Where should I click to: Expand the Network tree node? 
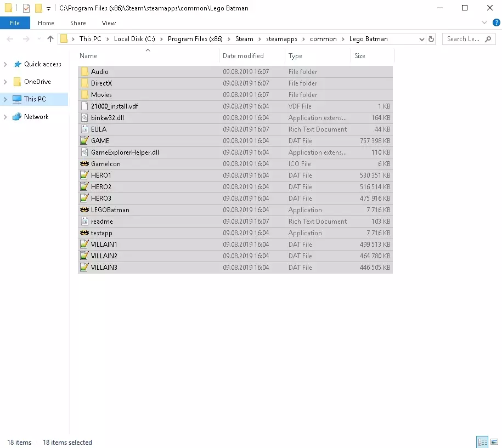[x=5, y=117]
